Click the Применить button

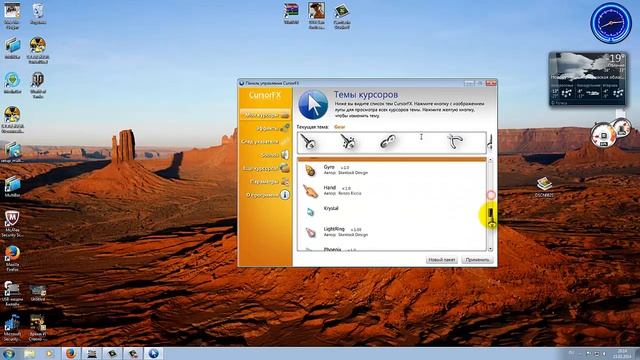point(477,260)
